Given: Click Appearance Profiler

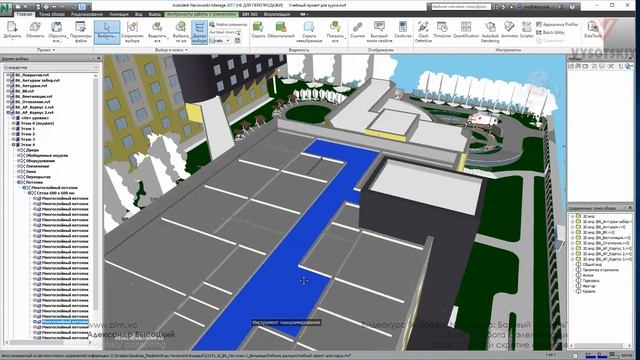Looking at the screenshot, I should [x=557, y=24].
